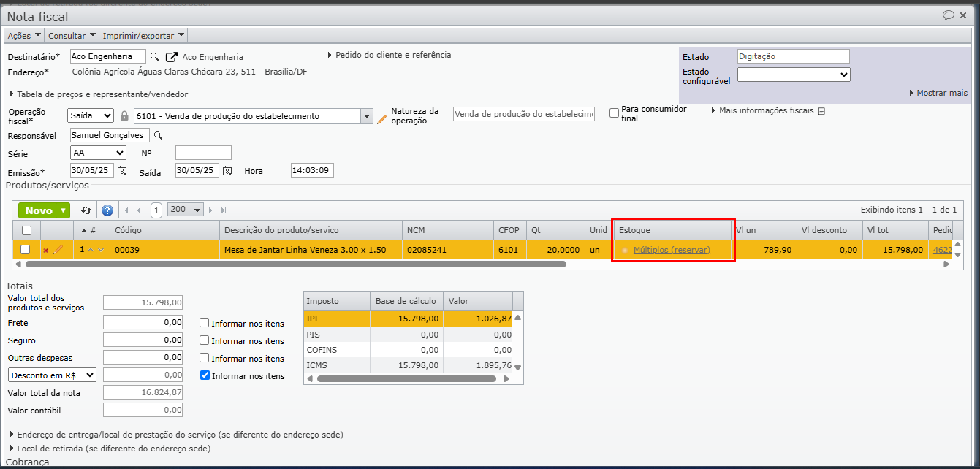Click the search icon next to Responsável
Screen dimensions: 980x469
click(x=158, y=135)
